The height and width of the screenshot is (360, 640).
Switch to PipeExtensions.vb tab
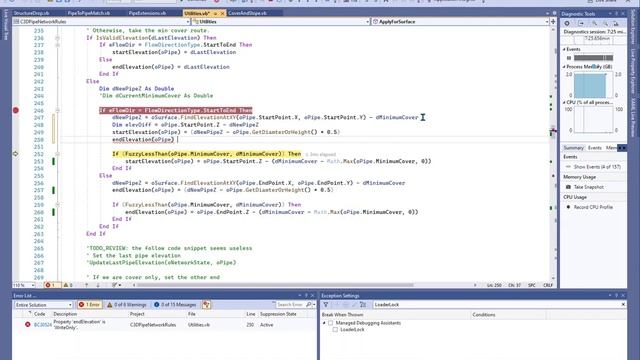click(147, 13)
